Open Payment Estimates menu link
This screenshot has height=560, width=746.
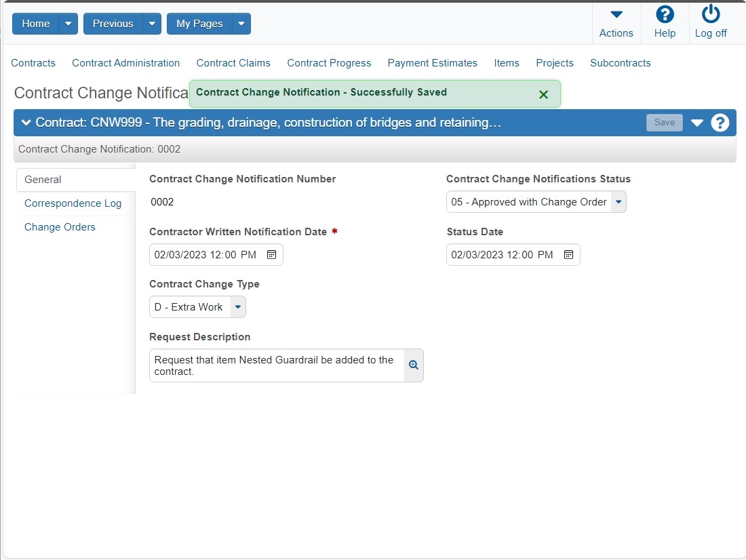click(x=432, y=63)
